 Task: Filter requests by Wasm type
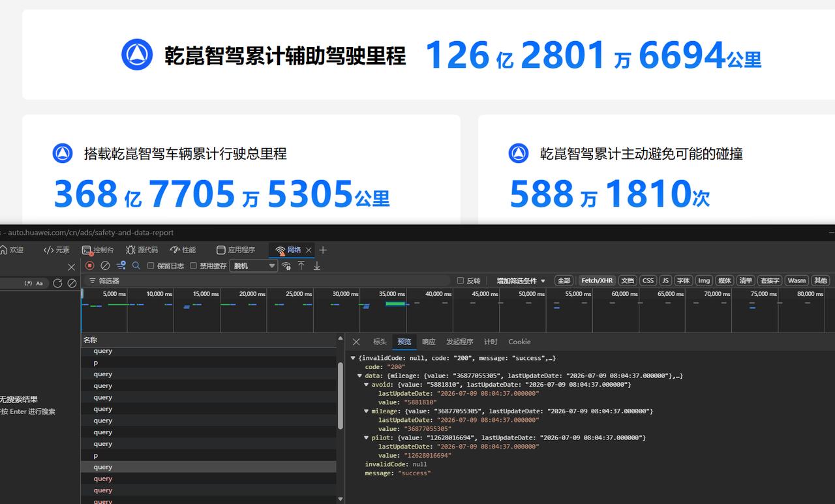click(797, 280)
